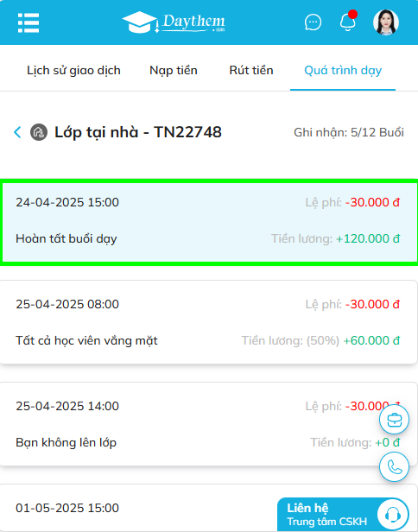Tap the floating briefcase icon
This screenshot has height=532, width=418.
(394, 420)
